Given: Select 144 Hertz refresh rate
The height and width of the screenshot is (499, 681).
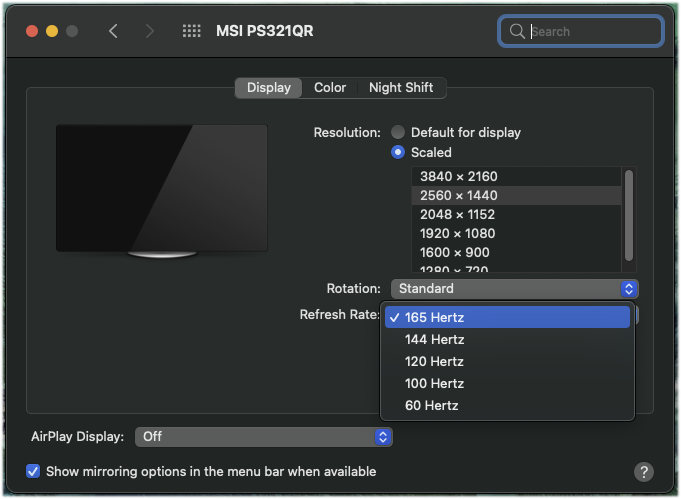Looking at the screenshot, I should coord(507,340).
